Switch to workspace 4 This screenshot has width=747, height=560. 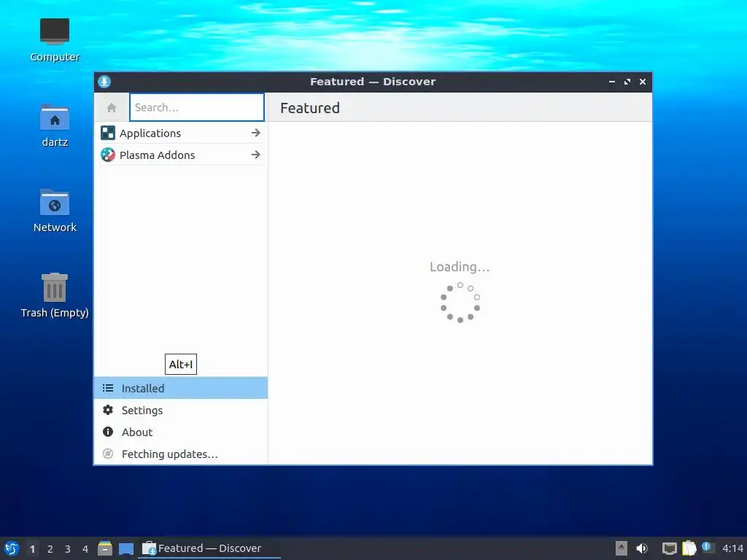pyautogui.click(x=85, y=549)
